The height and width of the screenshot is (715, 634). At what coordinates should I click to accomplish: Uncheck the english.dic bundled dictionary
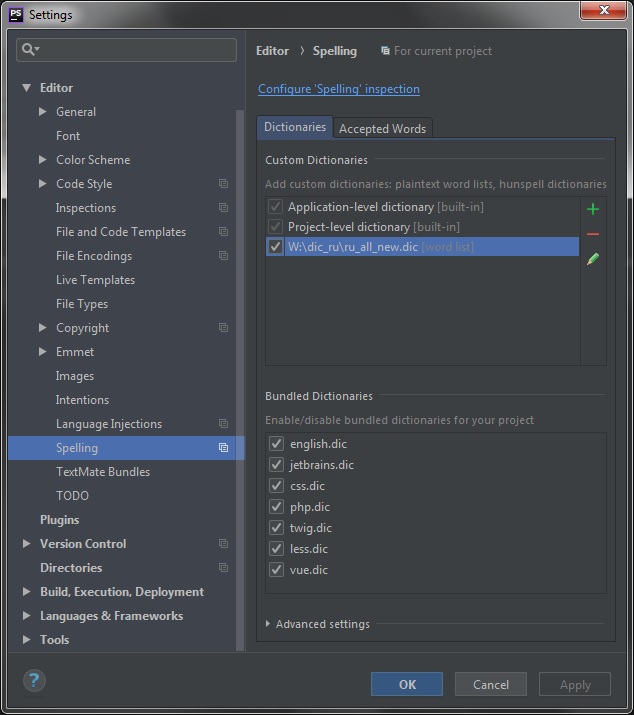[276, 444]
